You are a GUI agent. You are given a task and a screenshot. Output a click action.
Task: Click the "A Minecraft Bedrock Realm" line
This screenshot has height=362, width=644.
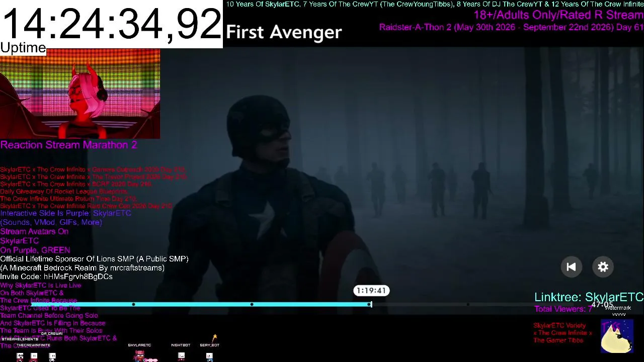[x=83, y=268]
